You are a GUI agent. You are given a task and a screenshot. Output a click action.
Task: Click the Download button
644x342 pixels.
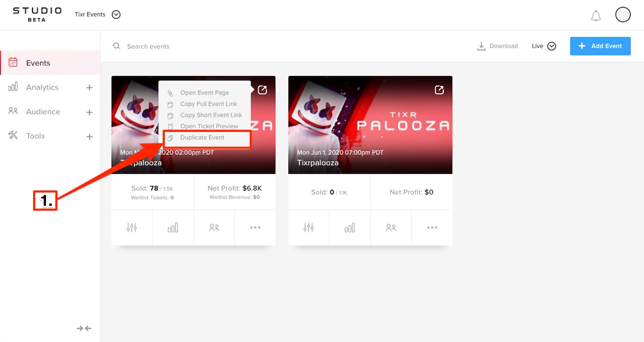[x=498, y=46]
